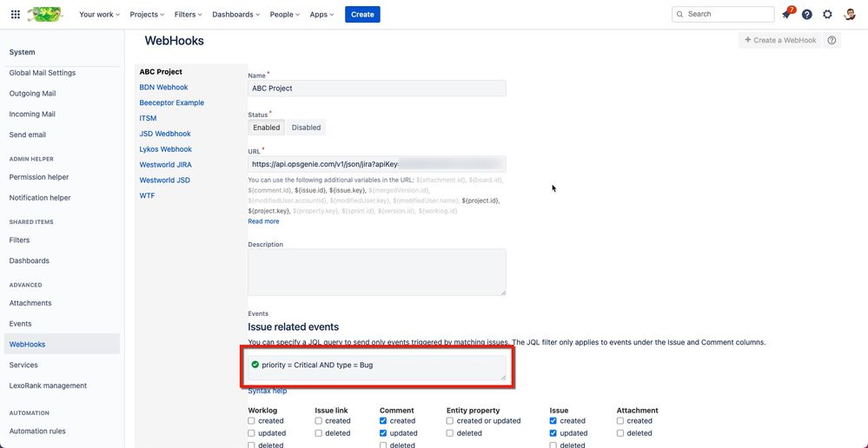Open Permission helper in sidebar
Screen dimensions: 868x448
click(39, 177)
